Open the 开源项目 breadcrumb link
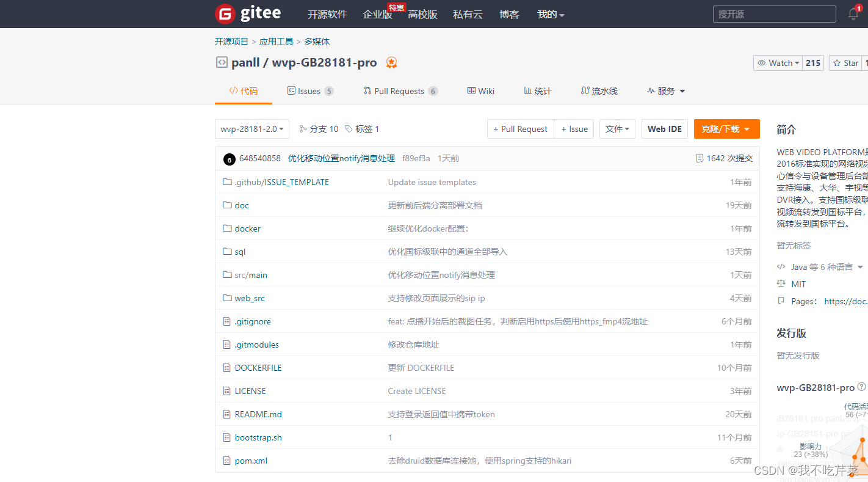 (x=231, y=42)
